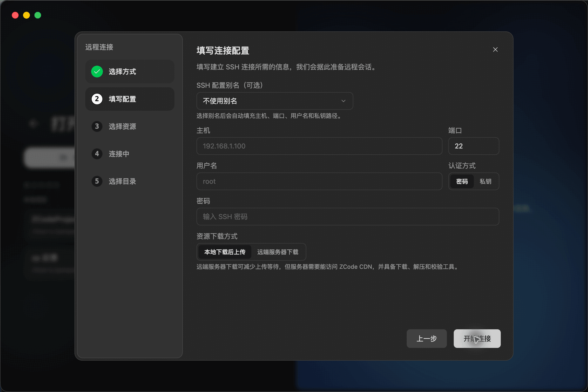The height and width of the screenshot is (392, 588).
Task: Click the alias hint text 选择别名后会自动填充
Action: click(x=270, y=116)
